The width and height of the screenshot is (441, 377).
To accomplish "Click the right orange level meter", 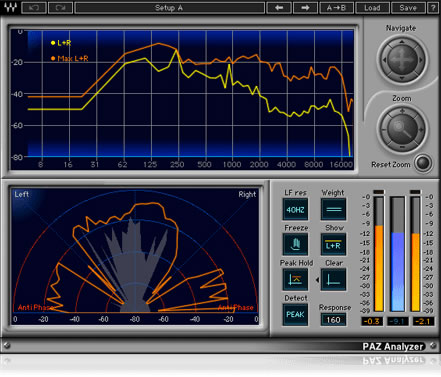I will tap(415, 254).
